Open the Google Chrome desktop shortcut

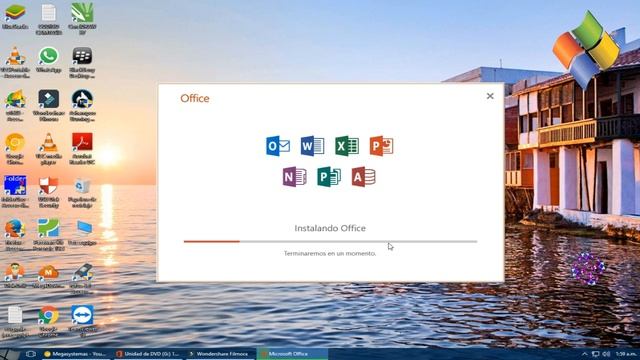[x=49, y=321]
